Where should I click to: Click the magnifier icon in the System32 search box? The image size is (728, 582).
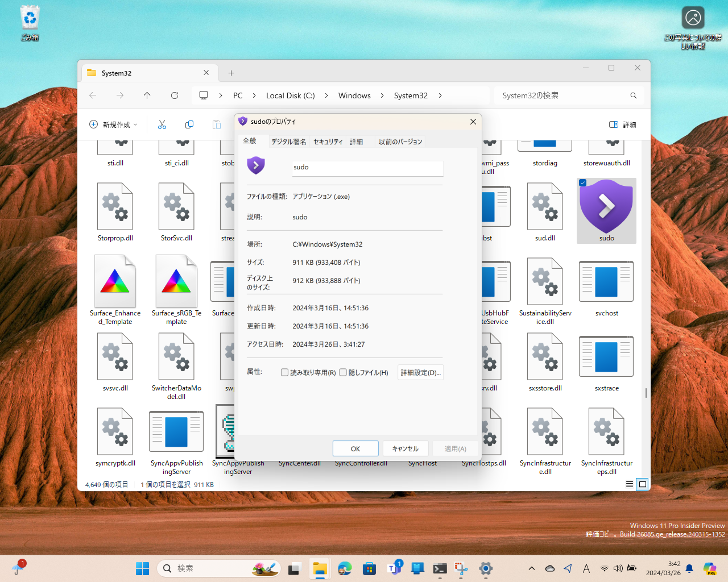click(633, 95)
